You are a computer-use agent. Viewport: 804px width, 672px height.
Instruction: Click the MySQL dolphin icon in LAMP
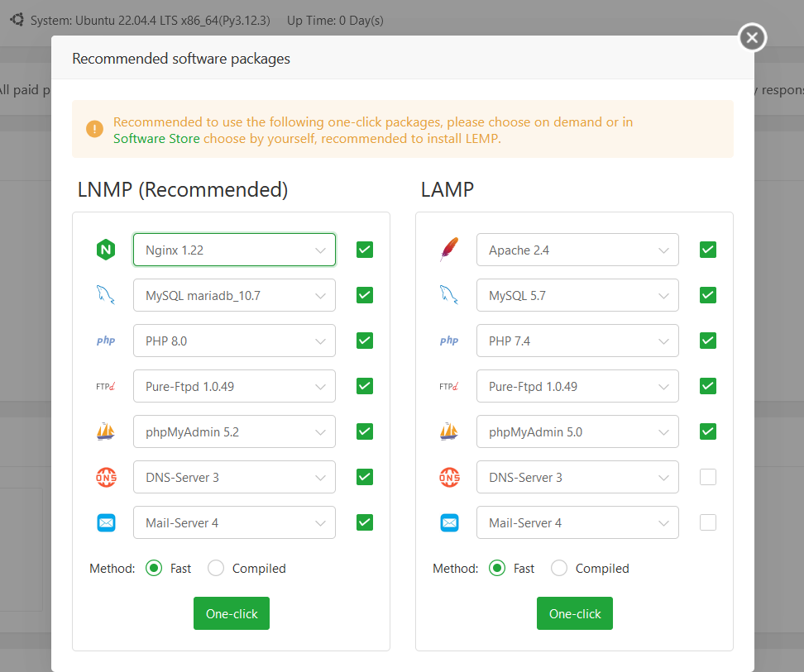(x=449, y=295)
